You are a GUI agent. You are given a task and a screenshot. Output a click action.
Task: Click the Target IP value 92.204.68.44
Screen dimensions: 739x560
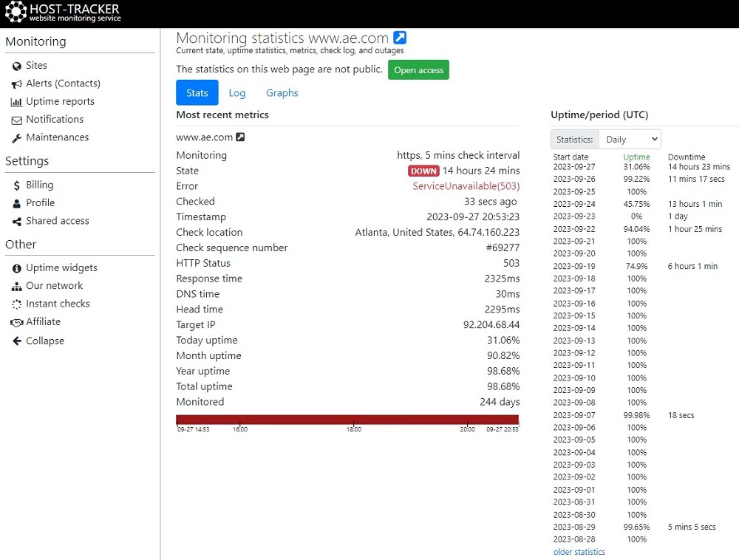491,325
